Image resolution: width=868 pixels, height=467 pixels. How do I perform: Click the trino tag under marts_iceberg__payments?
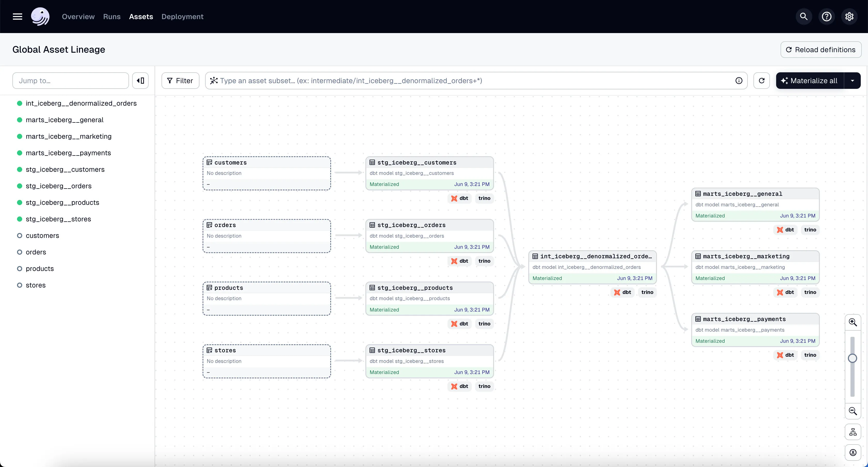tap(810, 355)
